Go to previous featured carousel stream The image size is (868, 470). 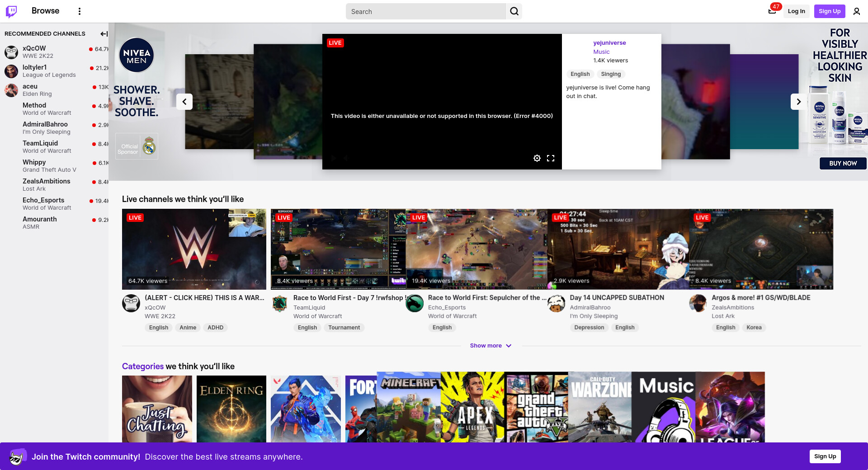184,102
